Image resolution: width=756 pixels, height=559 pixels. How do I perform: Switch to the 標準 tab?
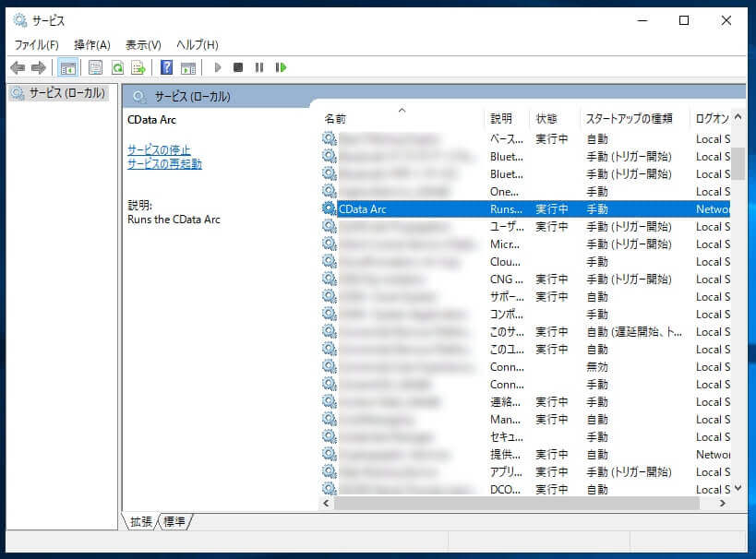point(174,521)
